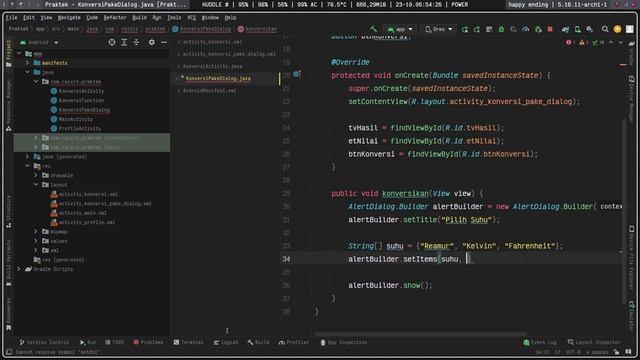
Task: Click the red Stop button in toolbar
Action: (x=550, y=29)
